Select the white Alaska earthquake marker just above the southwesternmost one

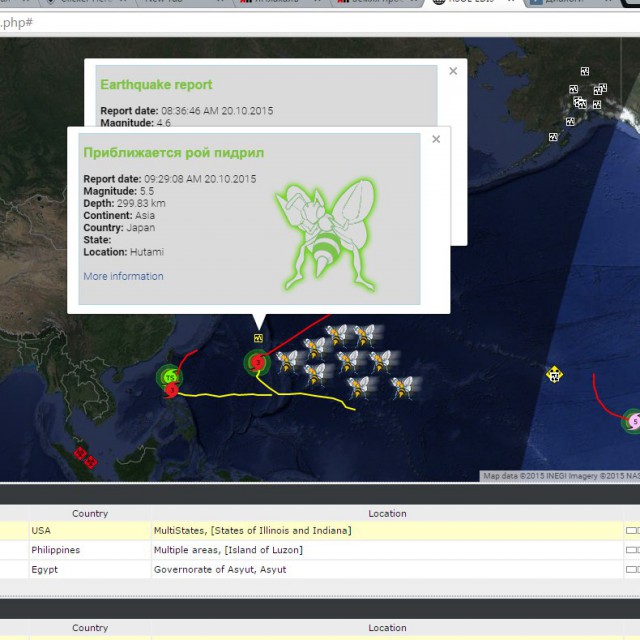pos(570,121)
